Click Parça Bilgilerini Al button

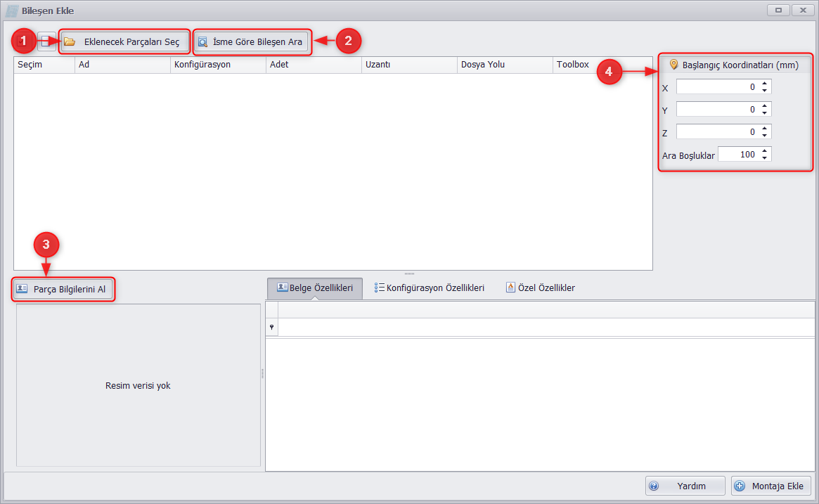click(63, 289)
